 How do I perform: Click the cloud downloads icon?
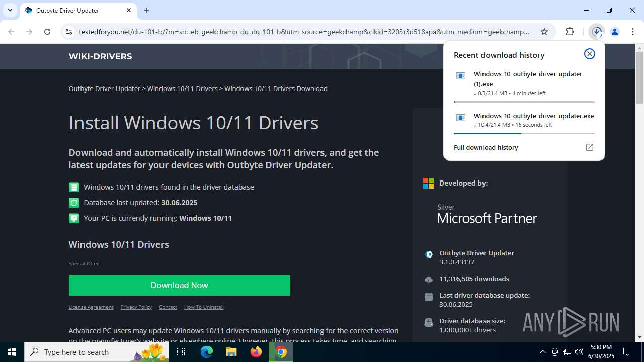click(x=429, y=280)
